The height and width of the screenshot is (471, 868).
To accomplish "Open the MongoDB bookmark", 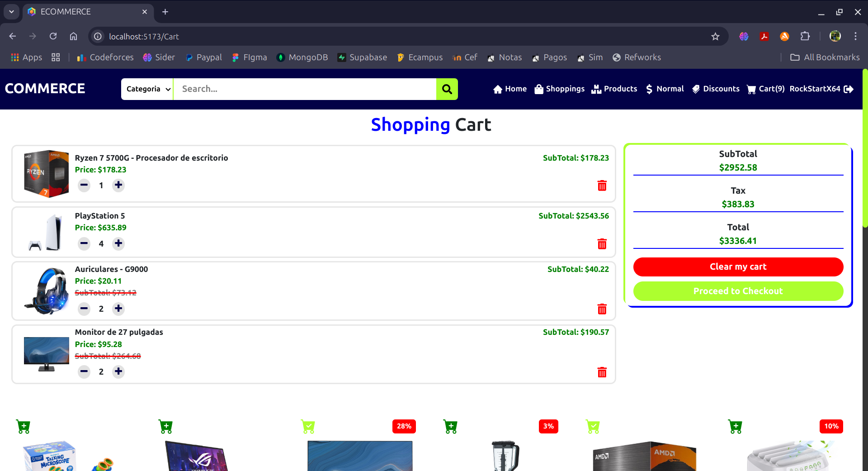I will [x=302, y=57].
